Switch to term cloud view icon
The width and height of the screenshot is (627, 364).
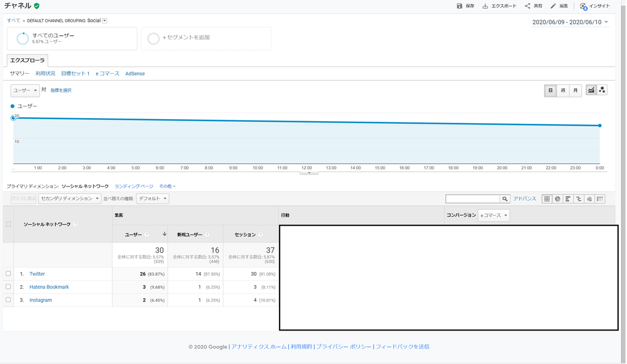point(589,199)
